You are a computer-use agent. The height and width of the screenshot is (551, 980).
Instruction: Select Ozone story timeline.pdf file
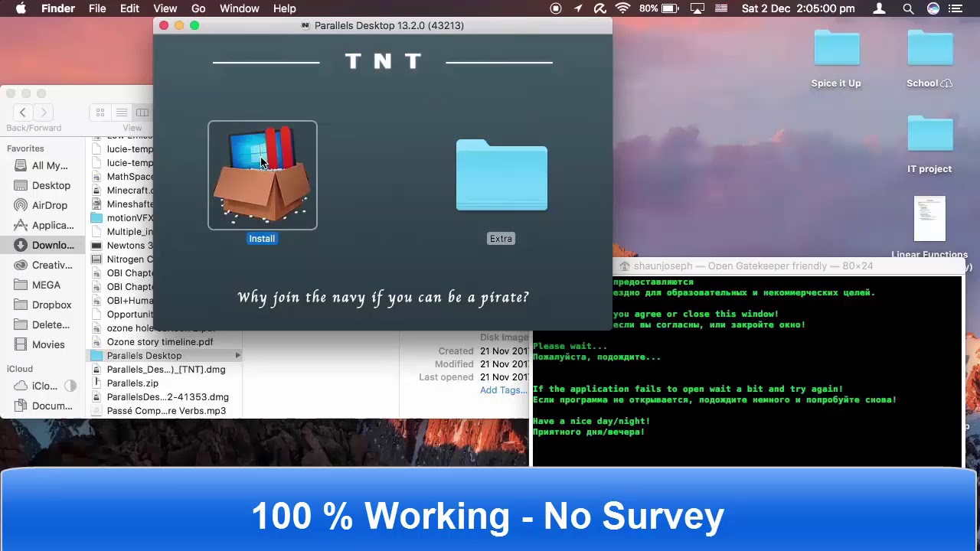tap(165, 342)
